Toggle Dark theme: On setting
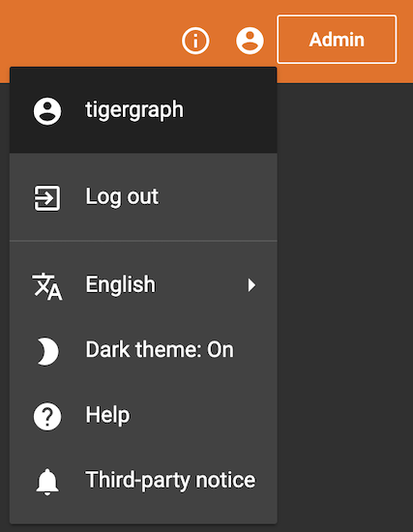 coord(143,350)
